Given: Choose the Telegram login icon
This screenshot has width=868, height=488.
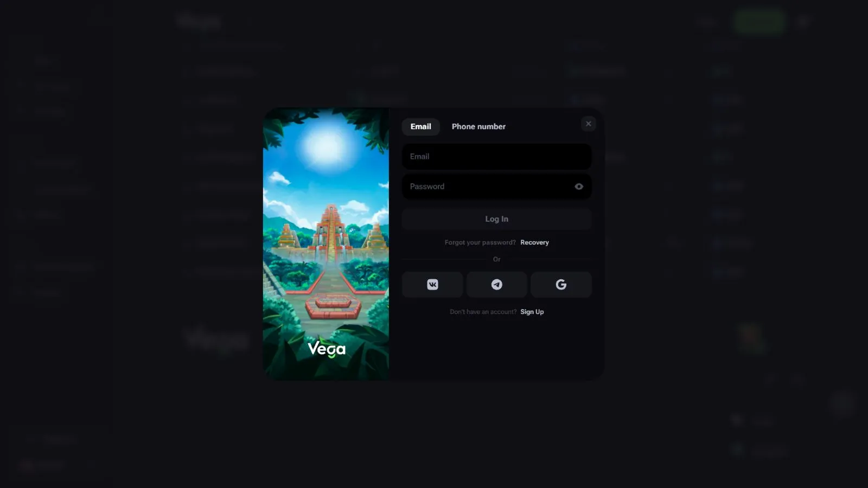Looking at the screenshot, I should pos(496,285).
